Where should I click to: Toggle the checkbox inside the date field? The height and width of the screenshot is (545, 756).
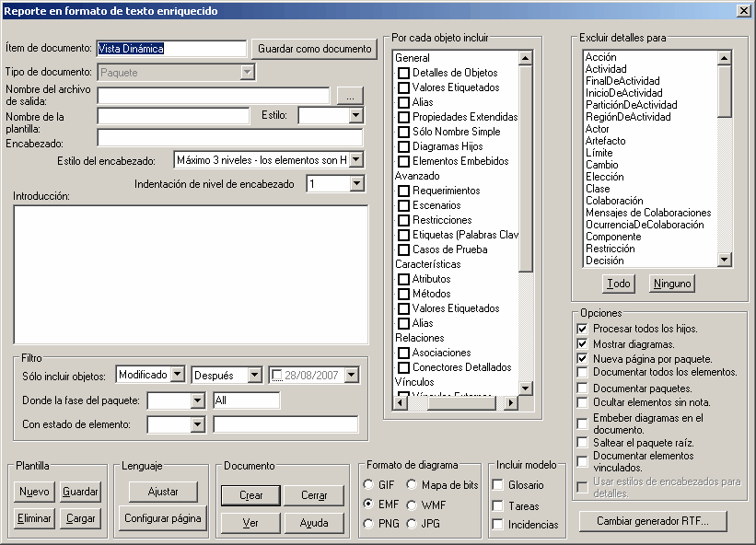[x=277, y=375]
